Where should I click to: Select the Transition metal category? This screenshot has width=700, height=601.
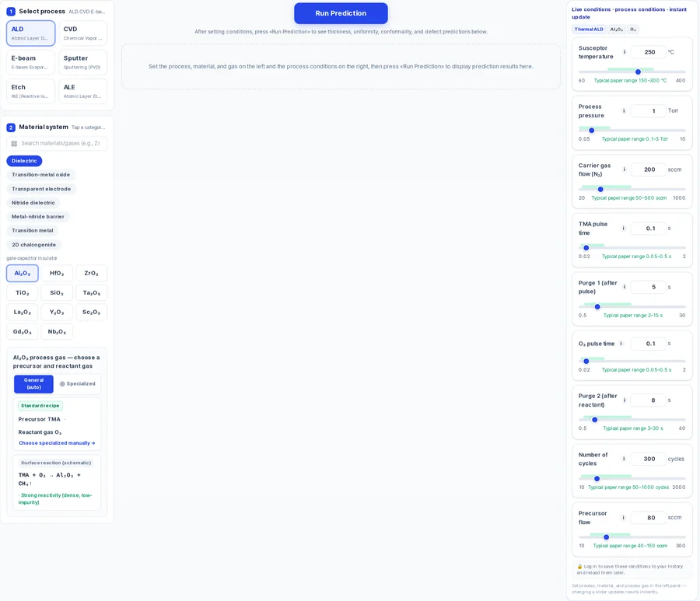tap(32, 231)
